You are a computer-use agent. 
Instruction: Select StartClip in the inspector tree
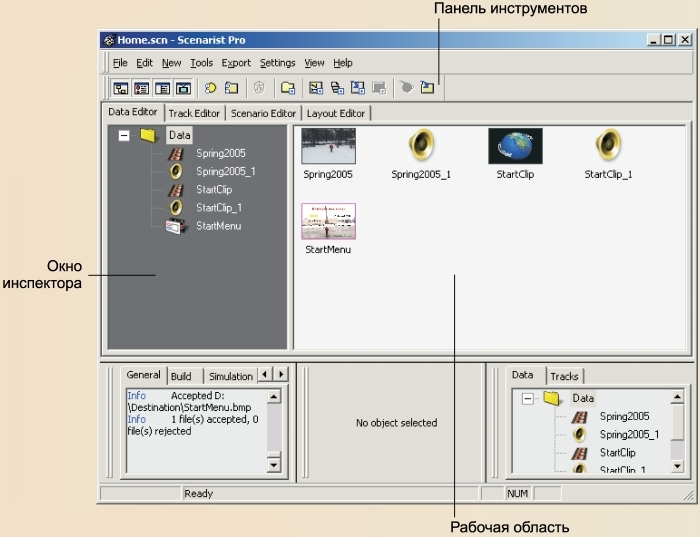click(x=214, y=190)
